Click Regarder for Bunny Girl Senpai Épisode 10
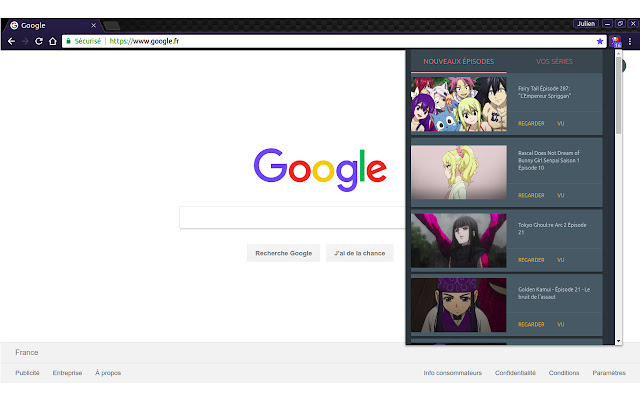This screenshot has width=640, height=400. click(x=531, y=196)
